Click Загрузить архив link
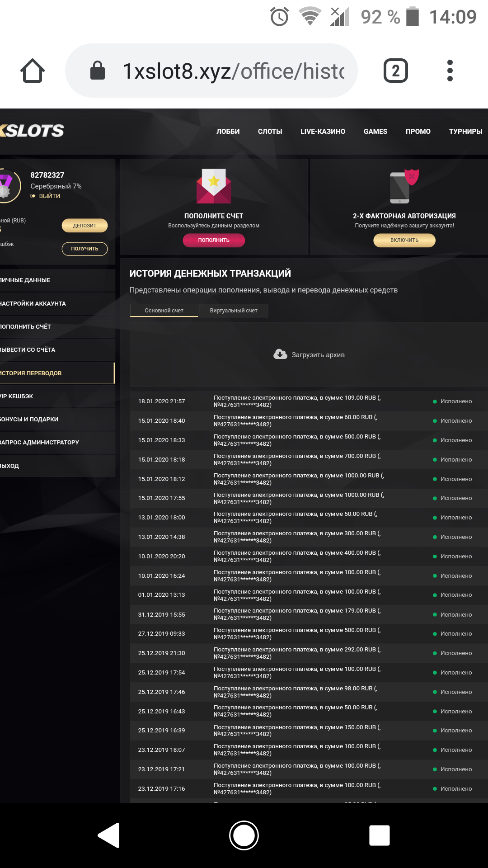Screen dimensions: 488x868 [318, 355]
